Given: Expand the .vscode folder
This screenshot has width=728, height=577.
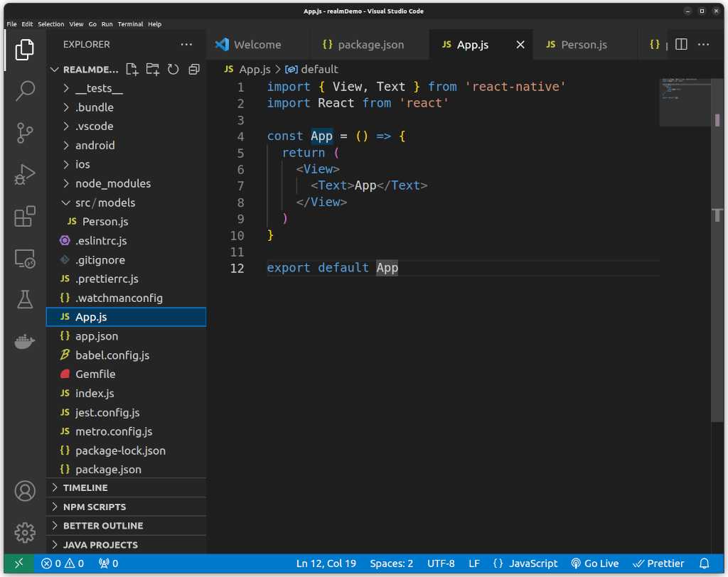Looking at the screenshot, I should click(x=127, y=126).
